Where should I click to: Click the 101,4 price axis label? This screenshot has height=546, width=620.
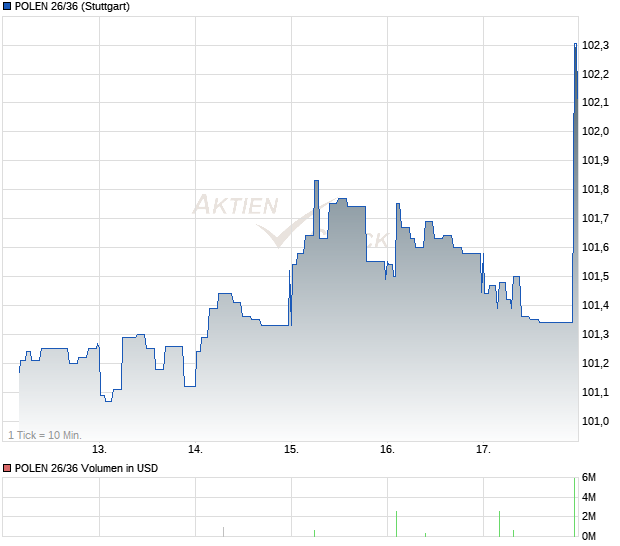595,305
